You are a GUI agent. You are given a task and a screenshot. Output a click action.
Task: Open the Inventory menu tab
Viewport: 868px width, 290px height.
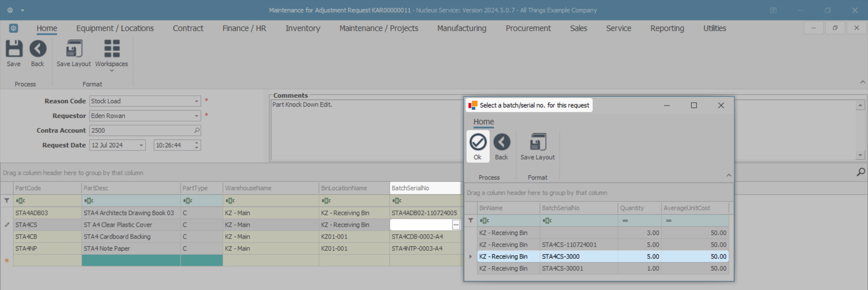click(302, 28)
